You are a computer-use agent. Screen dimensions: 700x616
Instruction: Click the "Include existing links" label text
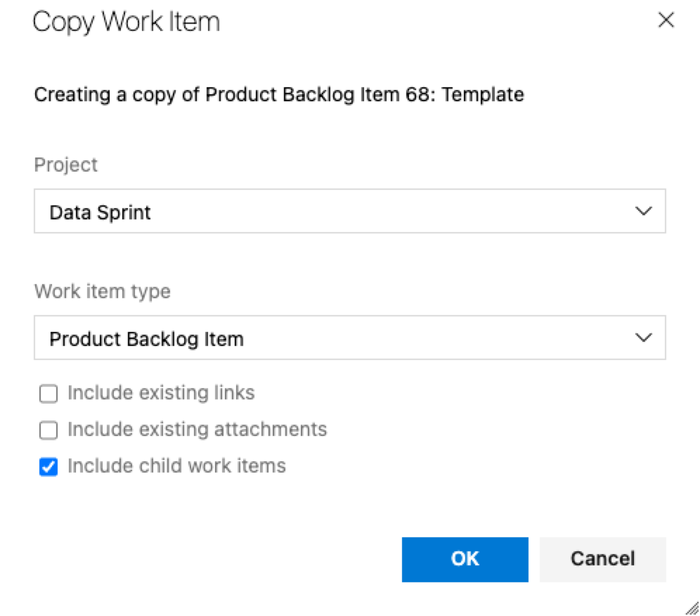tap(161, 392)
